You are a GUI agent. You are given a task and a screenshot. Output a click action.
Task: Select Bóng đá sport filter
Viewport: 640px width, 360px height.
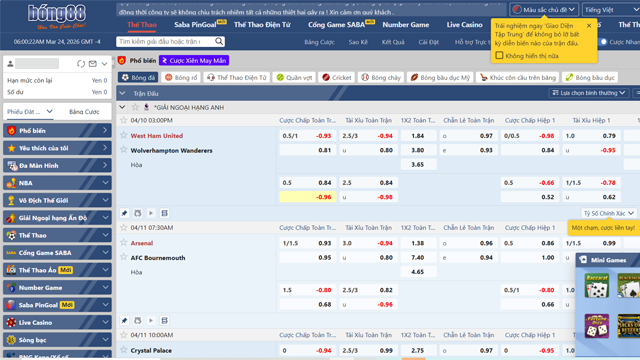point(138,77)
